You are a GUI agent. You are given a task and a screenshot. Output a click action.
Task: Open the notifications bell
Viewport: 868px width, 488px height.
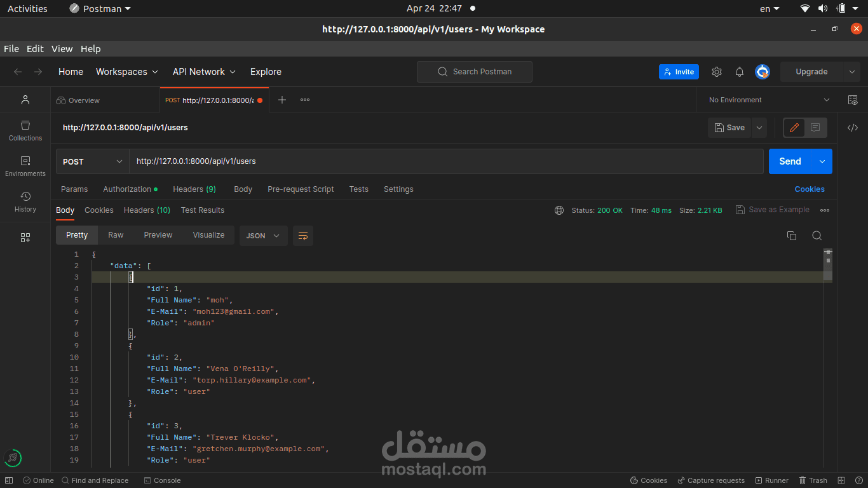click(740, 72)
